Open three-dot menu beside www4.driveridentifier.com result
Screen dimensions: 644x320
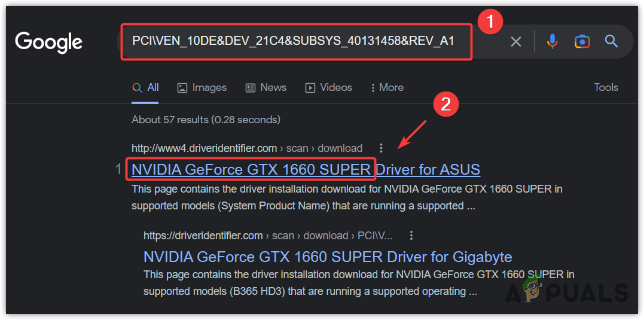point(381,148)
